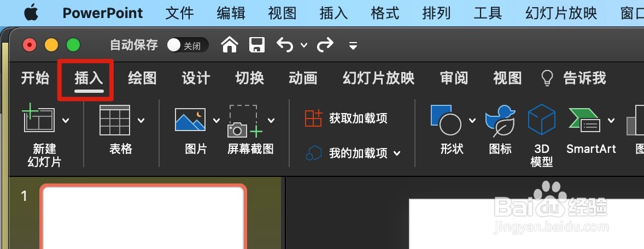Expand the 表格 dropdown arrow

pos(141,120)
